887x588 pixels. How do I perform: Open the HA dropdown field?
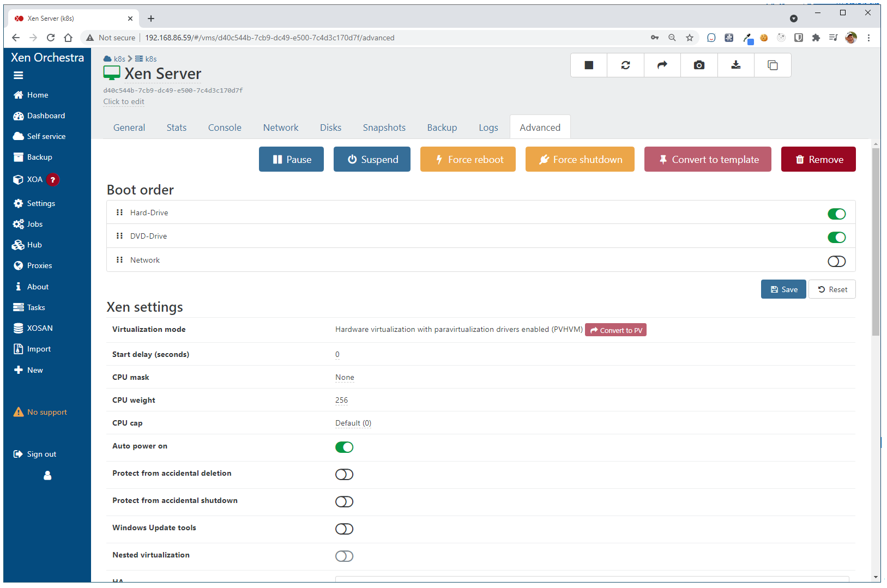(592, 579)
